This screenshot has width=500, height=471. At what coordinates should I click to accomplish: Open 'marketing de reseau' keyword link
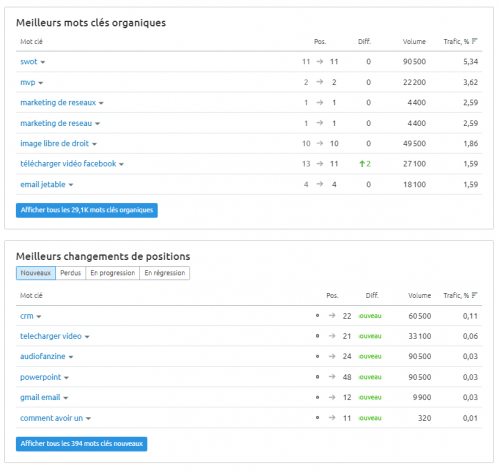(x=56, y=123)
